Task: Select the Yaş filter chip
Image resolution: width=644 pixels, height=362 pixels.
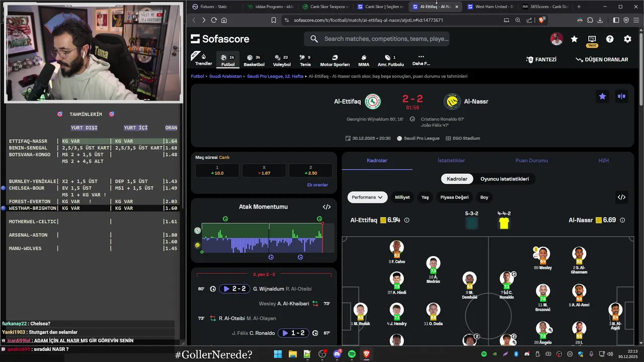Action: (x=425, y=197)
